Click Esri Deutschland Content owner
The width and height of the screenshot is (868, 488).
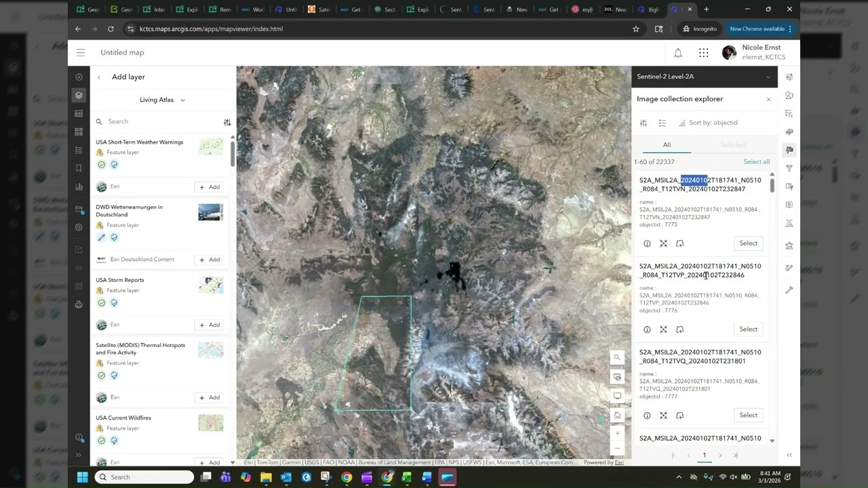[x=142, y=260]
